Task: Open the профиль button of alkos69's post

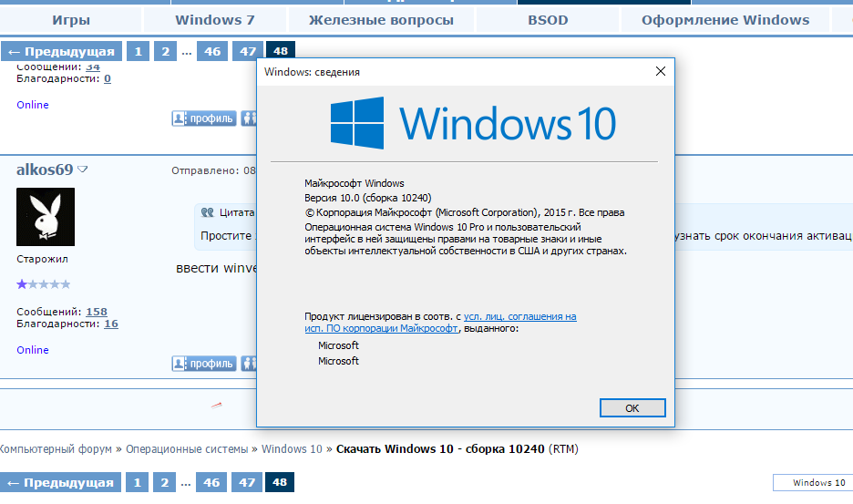Action: [x=204, y=364]
